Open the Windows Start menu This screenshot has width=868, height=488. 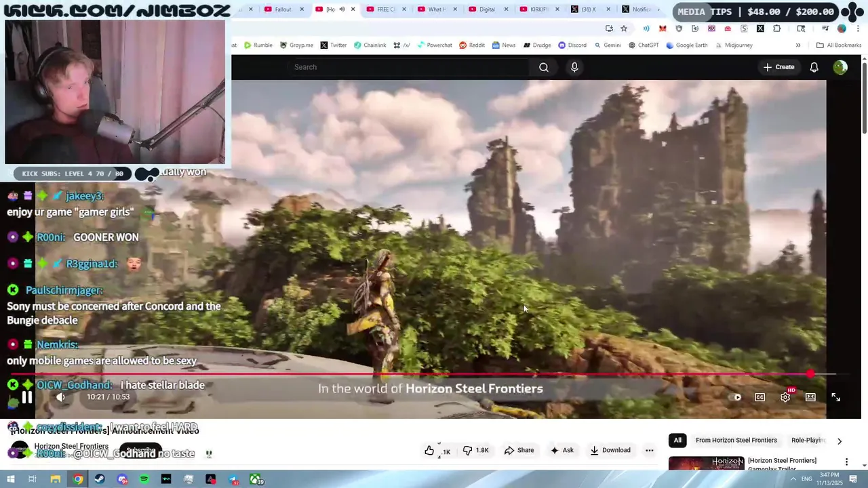tap(10, 479)
